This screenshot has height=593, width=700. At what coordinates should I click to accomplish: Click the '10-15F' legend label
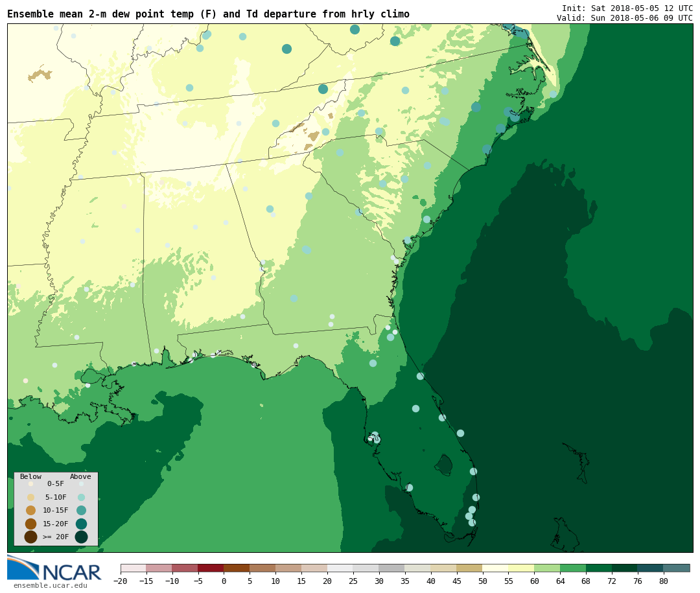[x=56, y=511]
